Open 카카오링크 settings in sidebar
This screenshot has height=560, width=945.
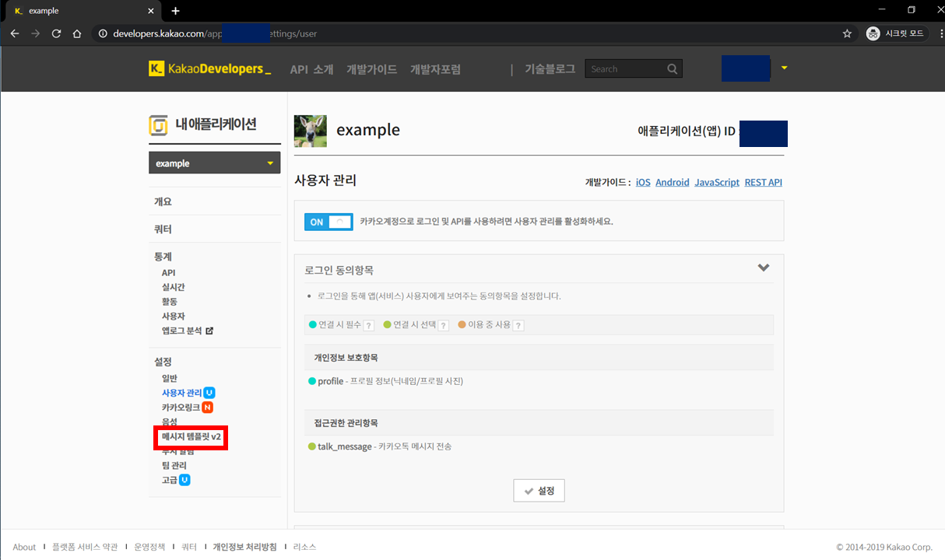click(181, 407)
